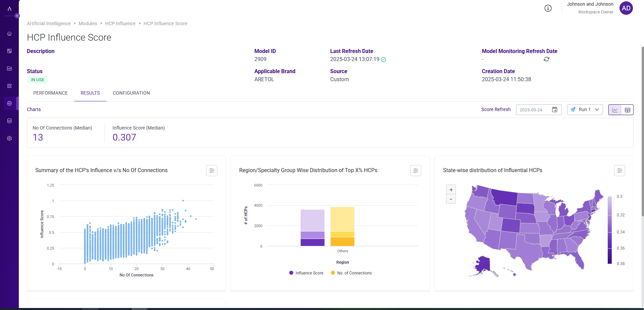Navigate to Modules via the breadcrumb
Image resolution: width=644 pixels, height=310 pixels.
pyautogui.click(x=88, y=23)
